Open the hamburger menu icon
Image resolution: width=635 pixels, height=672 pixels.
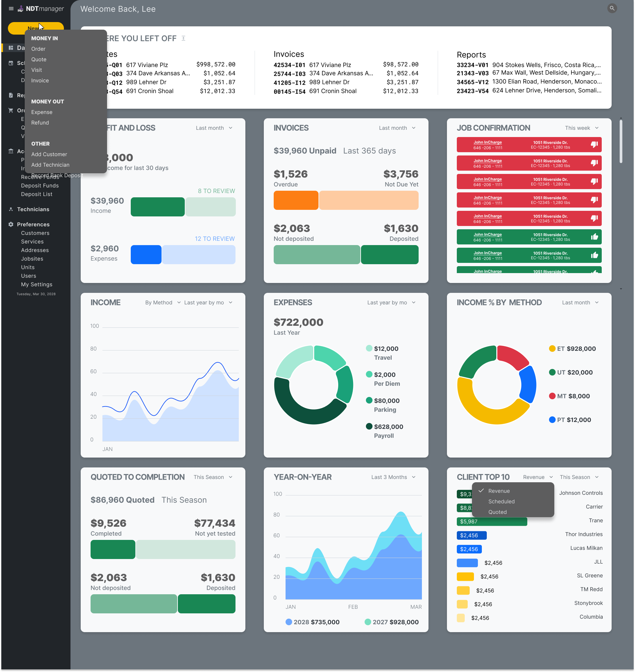pyautogui.click(x=11, y=9)
